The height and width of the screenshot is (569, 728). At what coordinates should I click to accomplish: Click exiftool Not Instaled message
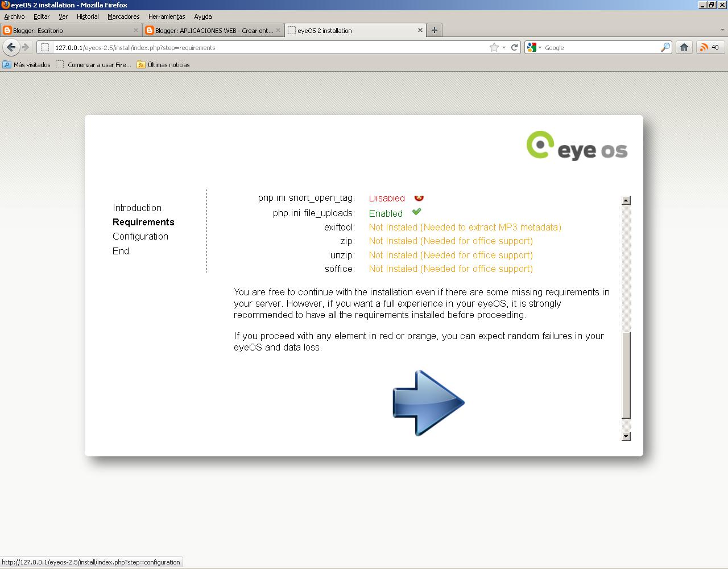(465, 227)
